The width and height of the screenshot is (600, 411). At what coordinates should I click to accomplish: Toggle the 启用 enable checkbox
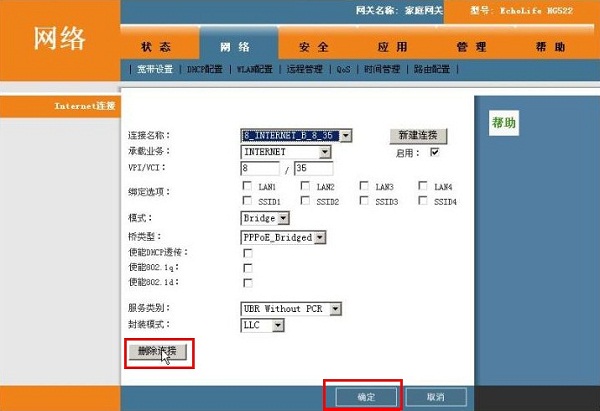click(434, 152)
